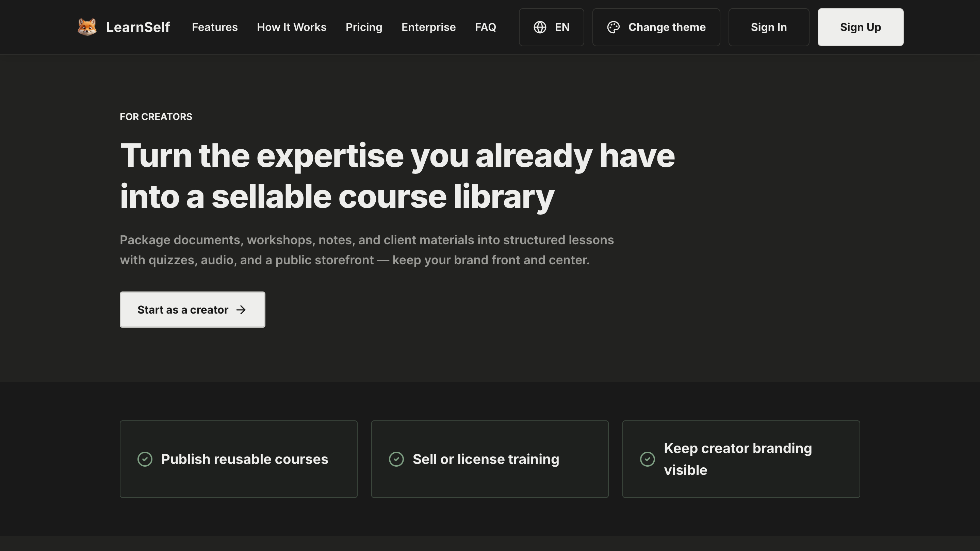Click the Change theme button text

click(x=667, y=27)
